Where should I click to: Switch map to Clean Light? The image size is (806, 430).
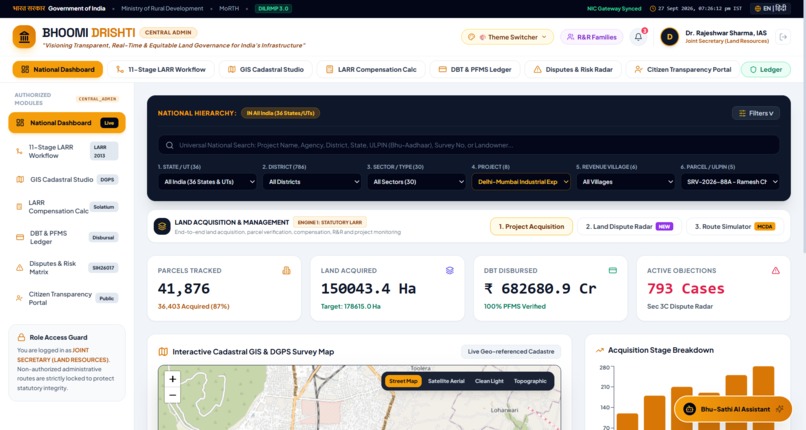coord(489,381)
